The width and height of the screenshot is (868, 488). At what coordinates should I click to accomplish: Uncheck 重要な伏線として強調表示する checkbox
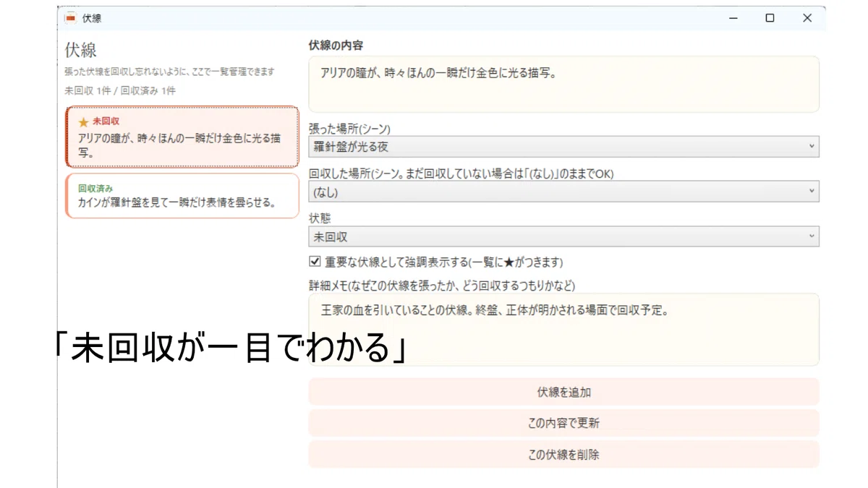click(x=315, y=262)
